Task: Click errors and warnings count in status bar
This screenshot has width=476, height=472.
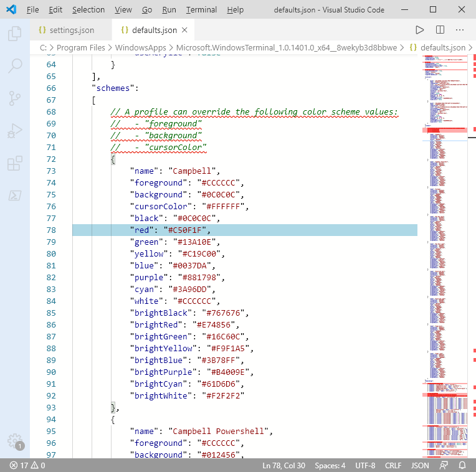Action: pos(27,465)
